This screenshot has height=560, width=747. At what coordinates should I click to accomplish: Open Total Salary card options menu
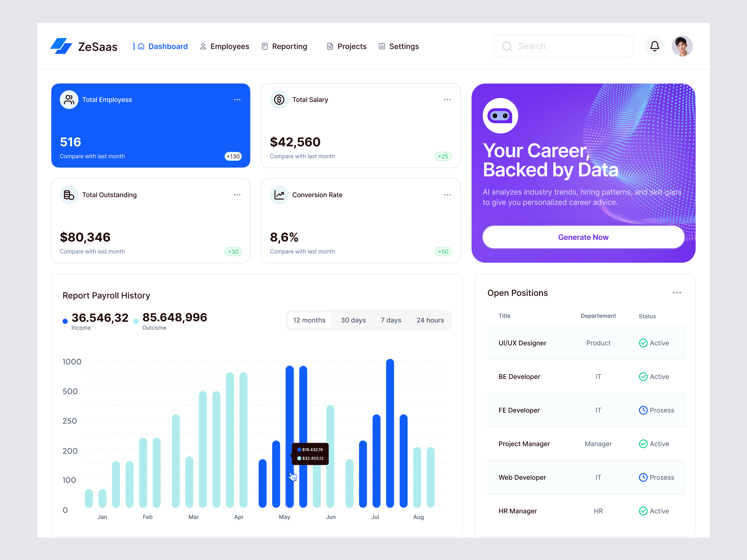tap(447, 99)
